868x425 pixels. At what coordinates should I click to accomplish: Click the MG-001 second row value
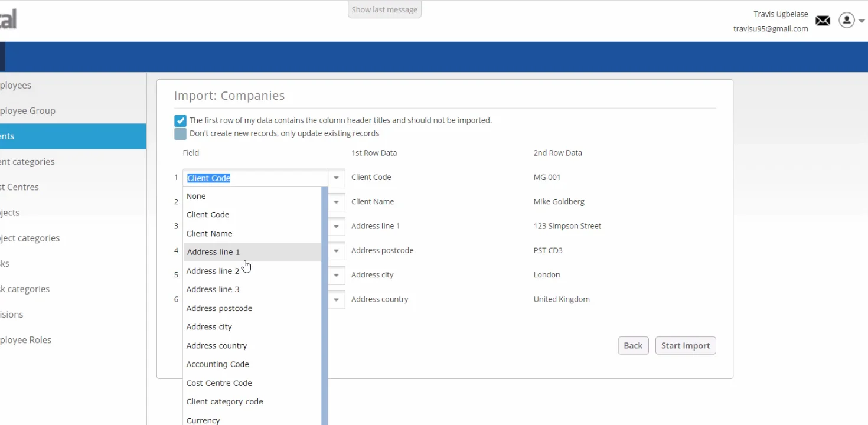point(547,177)
